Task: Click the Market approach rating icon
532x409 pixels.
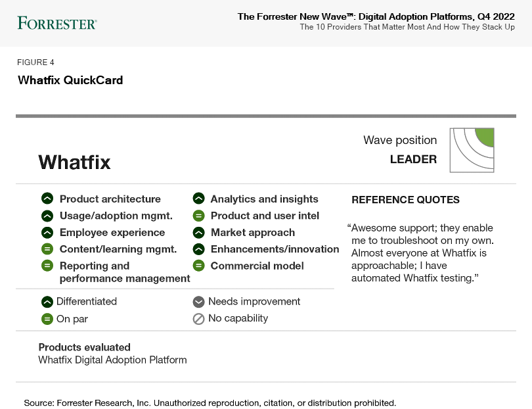Action: [x=199, y=232]
